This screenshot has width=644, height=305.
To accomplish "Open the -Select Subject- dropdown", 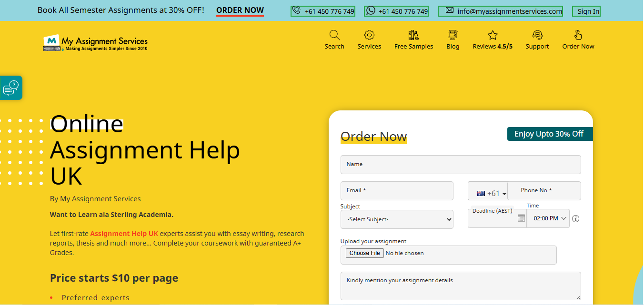I will coord(397,219).
